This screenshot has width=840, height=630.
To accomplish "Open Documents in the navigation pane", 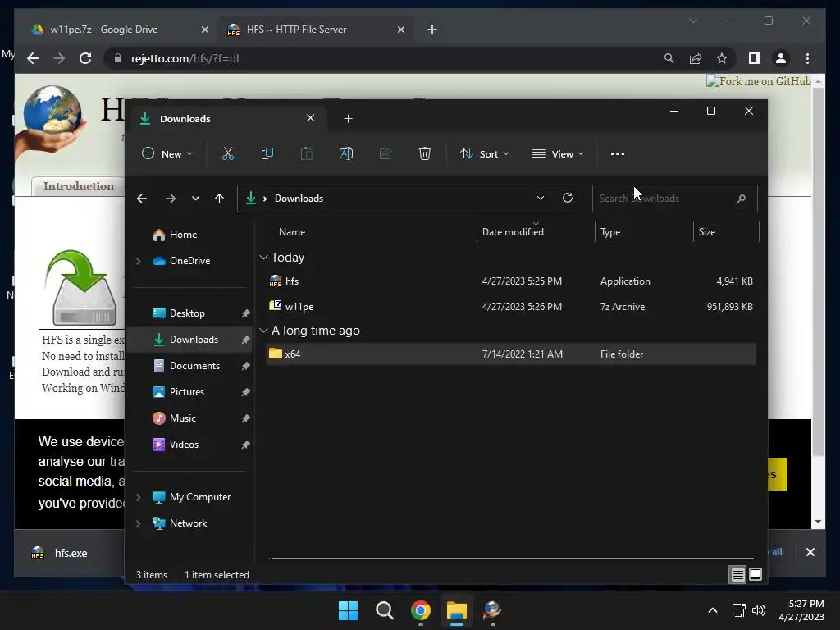I will [194, 366].
